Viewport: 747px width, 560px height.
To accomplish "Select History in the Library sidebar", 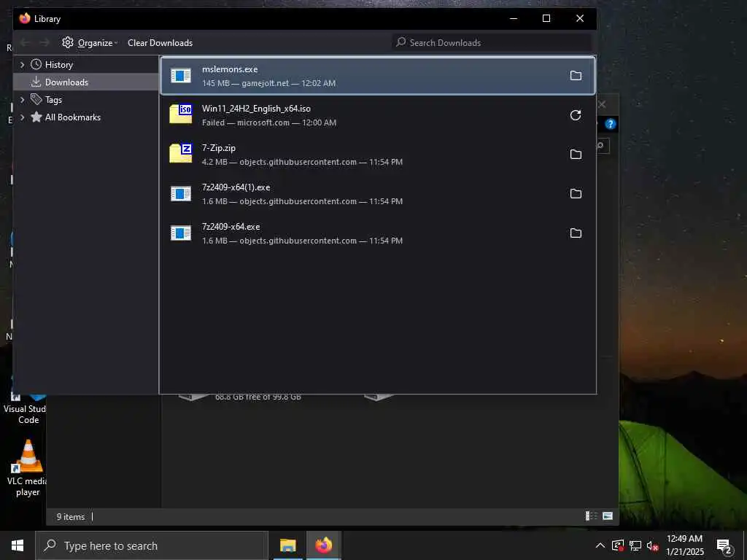I will tap(58, 65).
